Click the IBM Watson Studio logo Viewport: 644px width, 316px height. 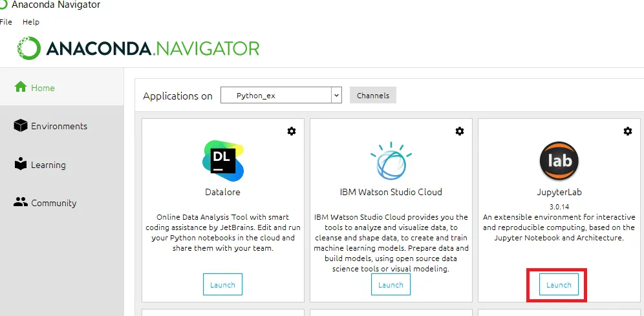[x=391, y=162]
